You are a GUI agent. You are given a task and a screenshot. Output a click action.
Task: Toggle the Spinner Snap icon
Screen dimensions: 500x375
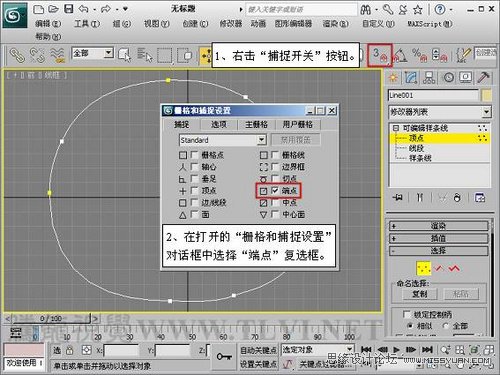coord(439,55)
